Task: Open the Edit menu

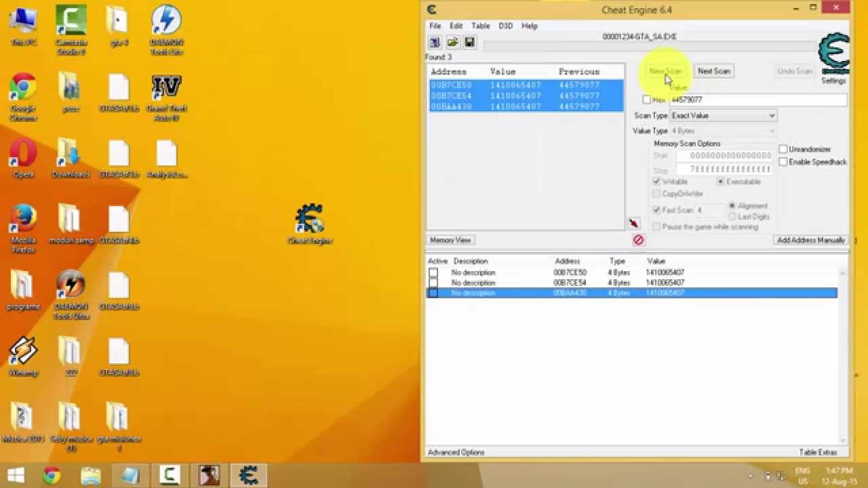Action: click(456, 26)
